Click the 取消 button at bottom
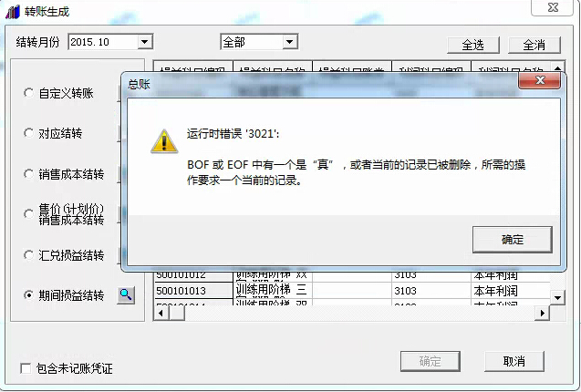 [514, 361]
